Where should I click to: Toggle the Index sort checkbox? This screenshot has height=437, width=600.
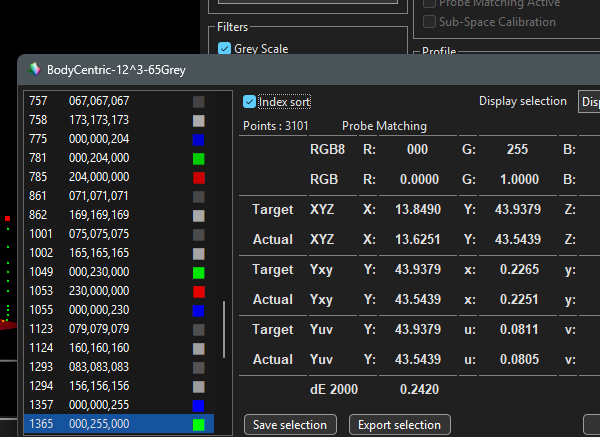tap(250, 102)
